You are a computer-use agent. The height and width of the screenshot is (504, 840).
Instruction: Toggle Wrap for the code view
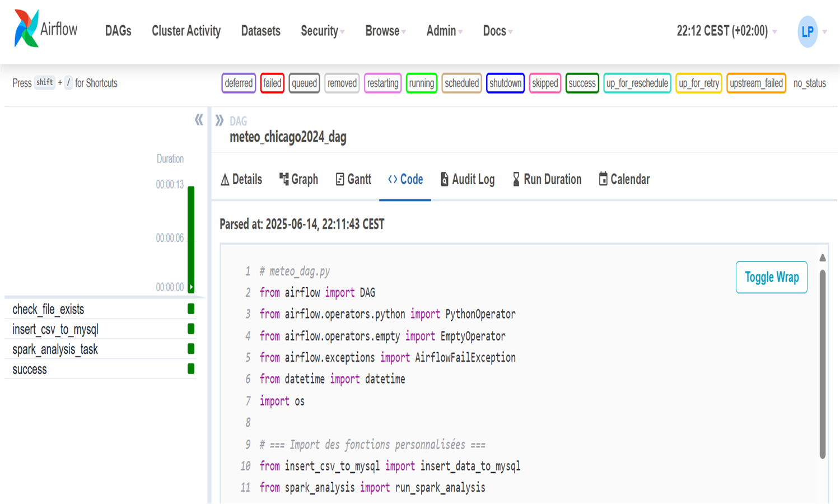[771, 277]
